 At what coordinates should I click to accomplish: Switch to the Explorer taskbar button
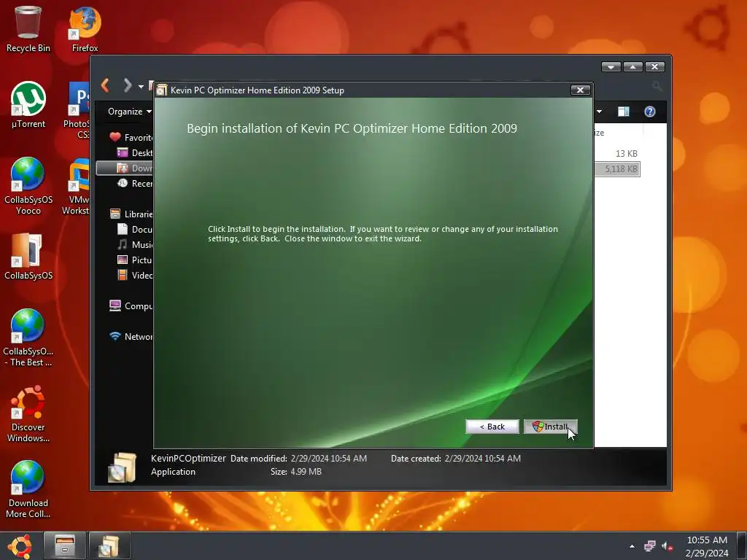[x=65, y=545]
